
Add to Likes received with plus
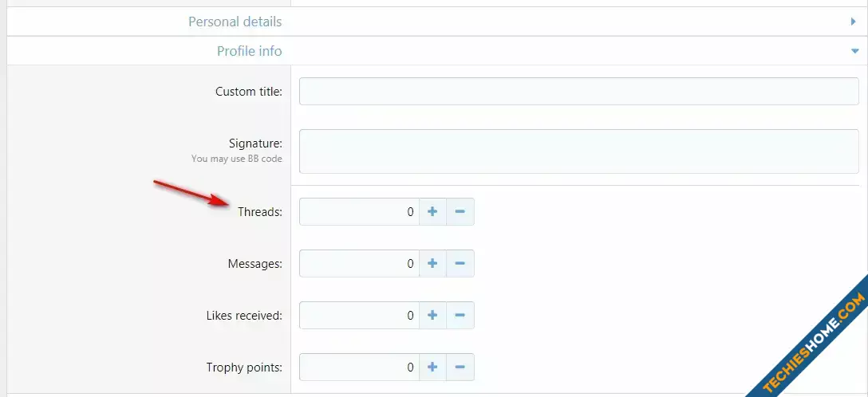coord(432,315)
